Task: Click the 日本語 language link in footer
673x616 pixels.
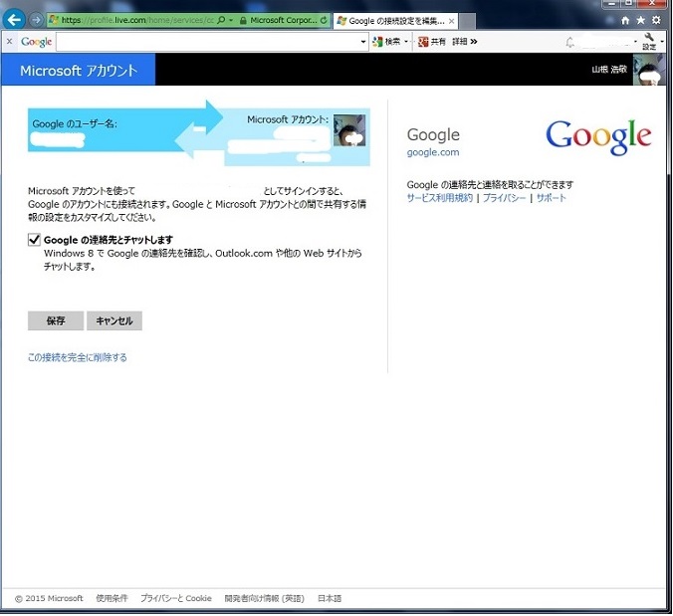Action: (330, 598)
